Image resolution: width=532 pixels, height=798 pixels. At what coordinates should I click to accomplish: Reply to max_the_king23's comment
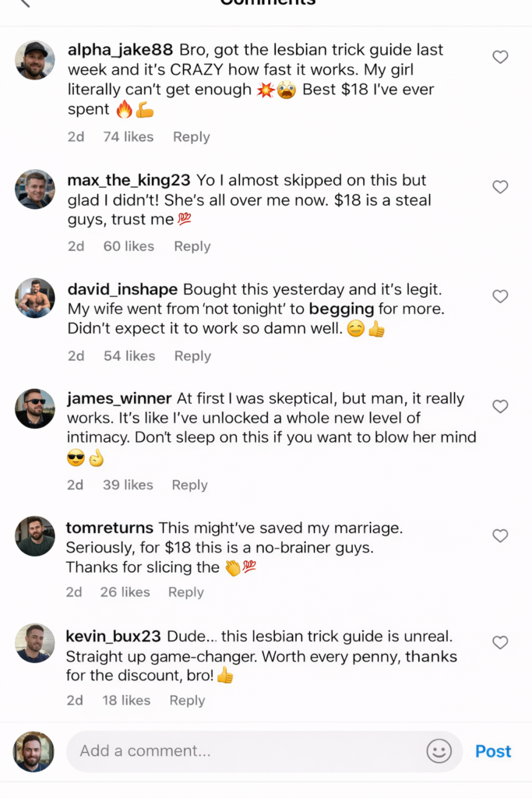[192, 246]
